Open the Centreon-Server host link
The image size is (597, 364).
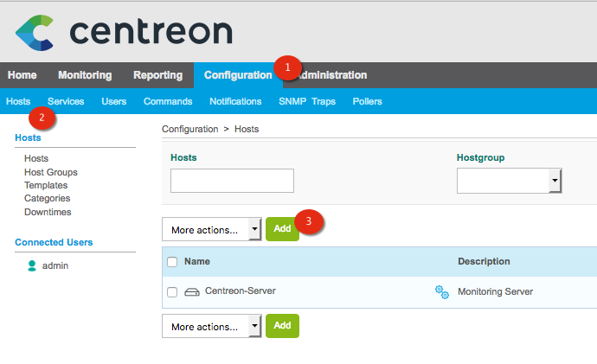240,291
